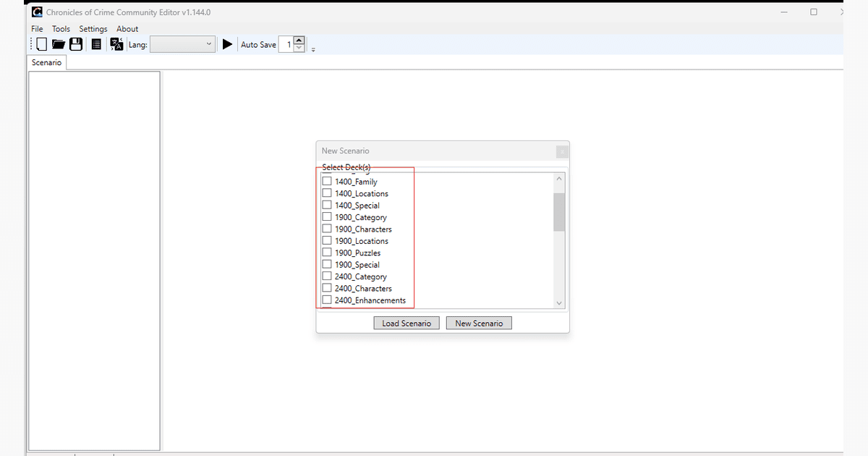
Task: Minimize the Community Editor window
Action: [x=786, y=12]
